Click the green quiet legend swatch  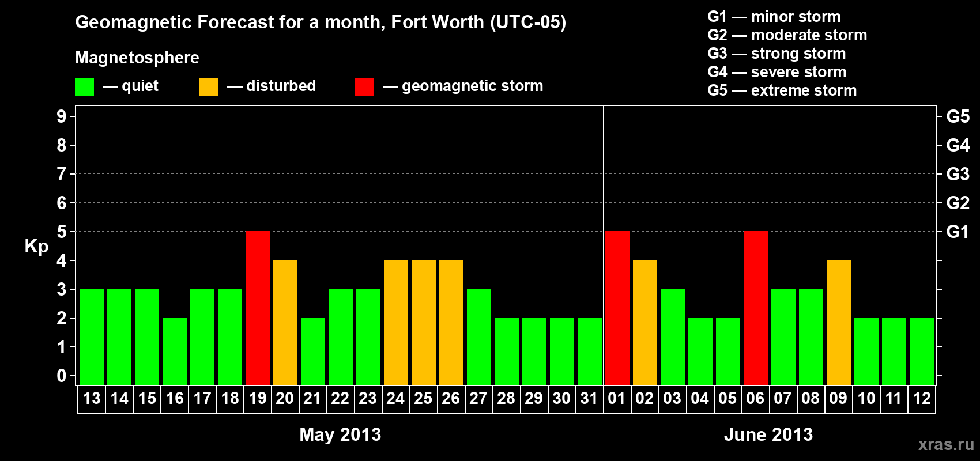84,87
